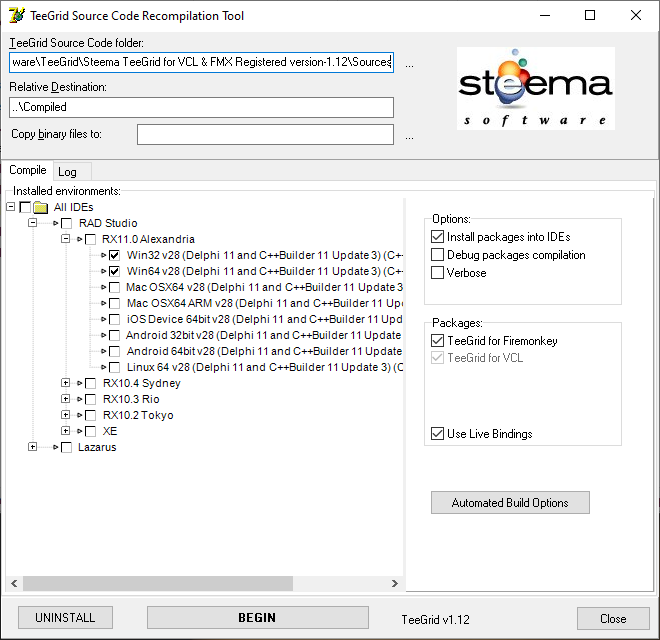Screen dimensions: 660x640
Task: Browse for TeeGrid Source Code folder
Action: 409,65
